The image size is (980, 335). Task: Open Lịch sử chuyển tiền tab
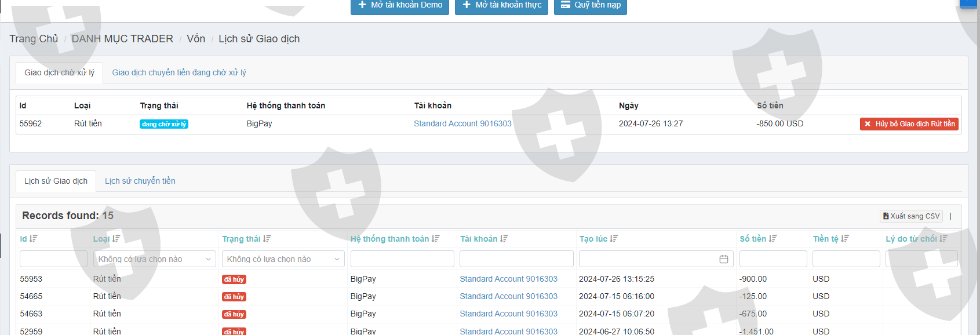pos(140,181)
